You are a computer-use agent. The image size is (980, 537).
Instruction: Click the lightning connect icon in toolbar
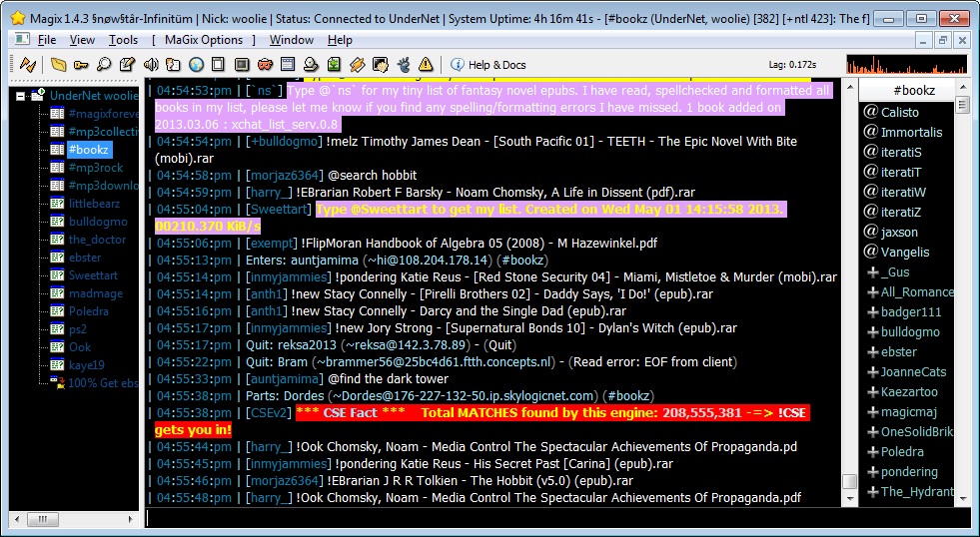[x=28, y=64]
